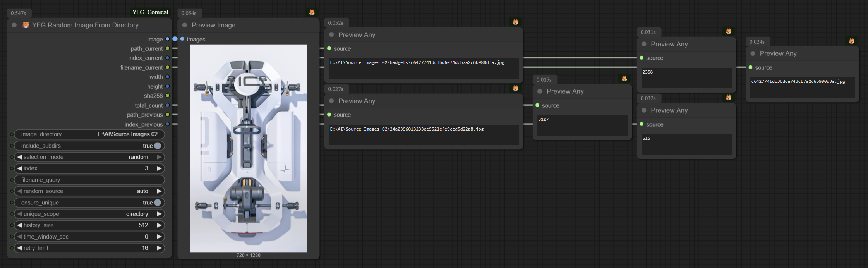The width and height of the screenshot is (868, 268).
Task: Click the path_current output slot dot
Action: pyautogui.click(x=168, y=48)
